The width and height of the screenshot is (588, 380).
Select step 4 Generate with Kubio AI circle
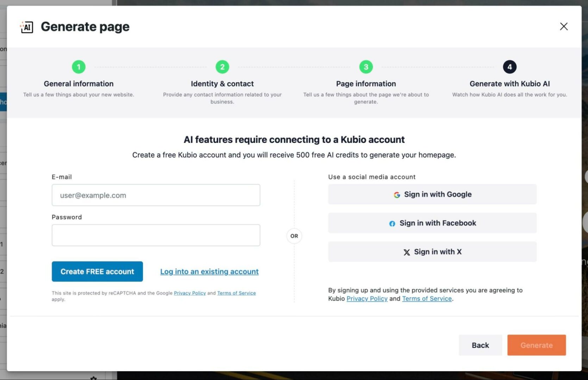(509, 66)
